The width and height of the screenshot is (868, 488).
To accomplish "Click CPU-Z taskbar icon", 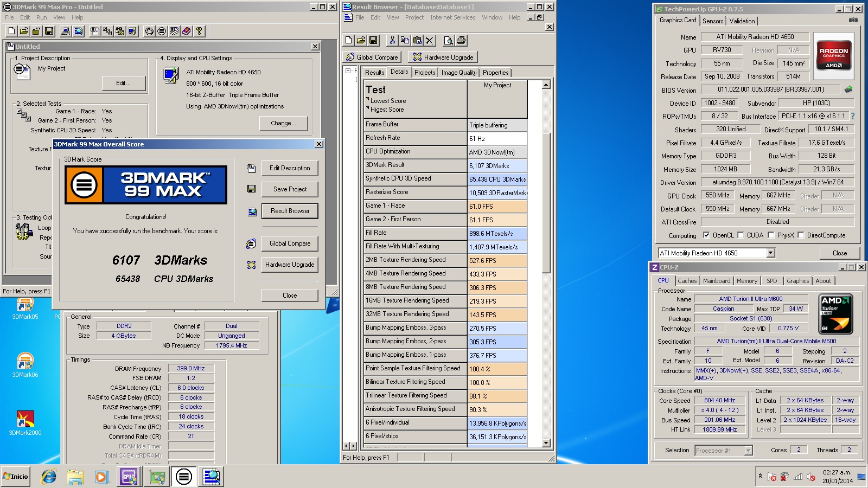I will click(128, 477).
